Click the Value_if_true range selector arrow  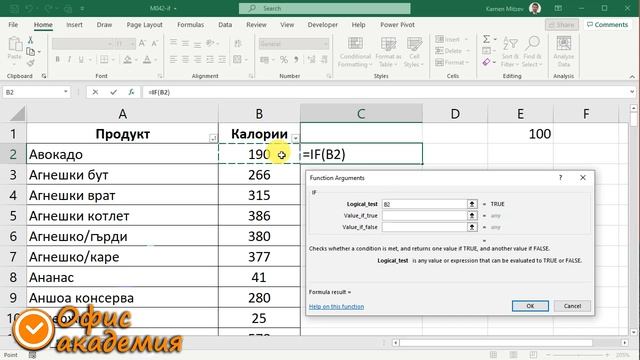pos(472,216)
